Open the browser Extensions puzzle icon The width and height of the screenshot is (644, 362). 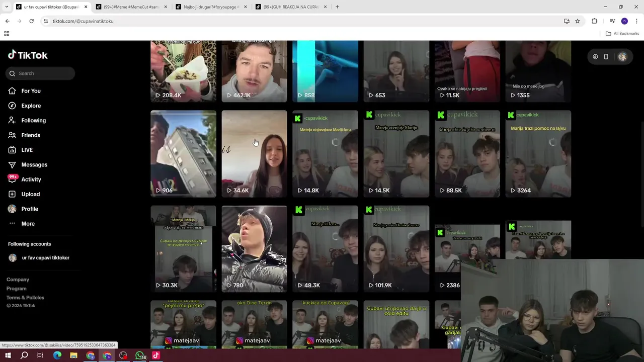click(594, 21)
